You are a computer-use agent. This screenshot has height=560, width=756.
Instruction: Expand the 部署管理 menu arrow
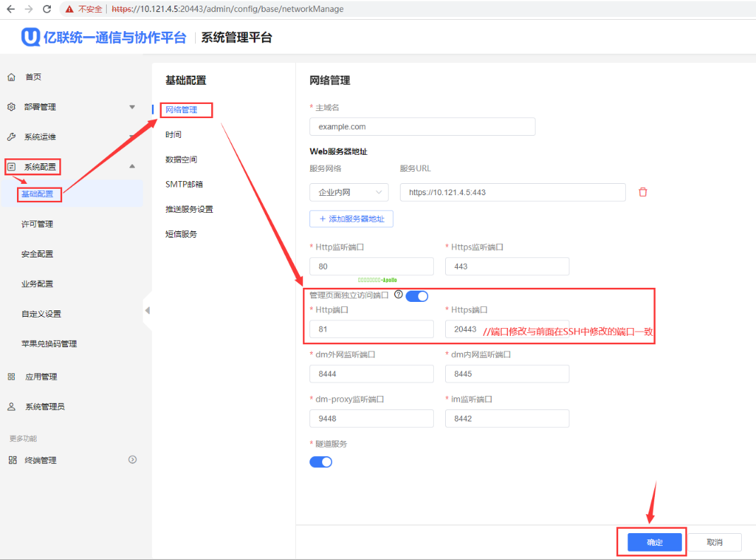(x=132, y=107)
